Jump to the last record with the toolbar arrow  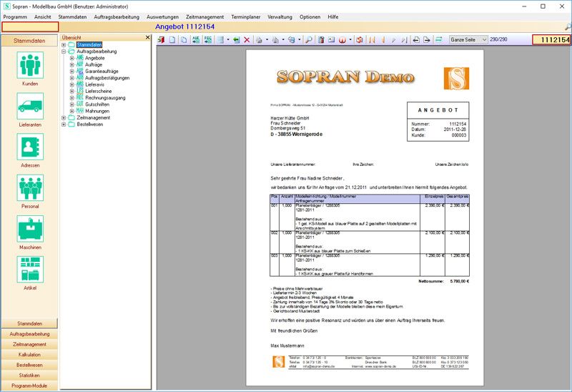click(x=404, y=40)
